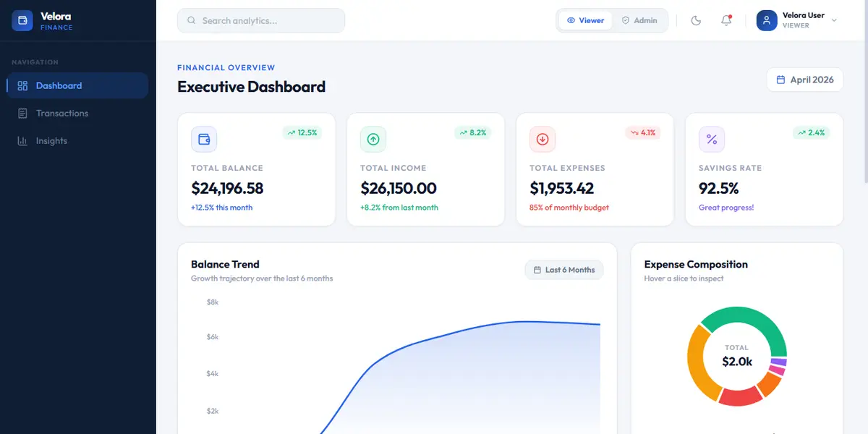Click '+8.2% from last month' text

[399, 208]
